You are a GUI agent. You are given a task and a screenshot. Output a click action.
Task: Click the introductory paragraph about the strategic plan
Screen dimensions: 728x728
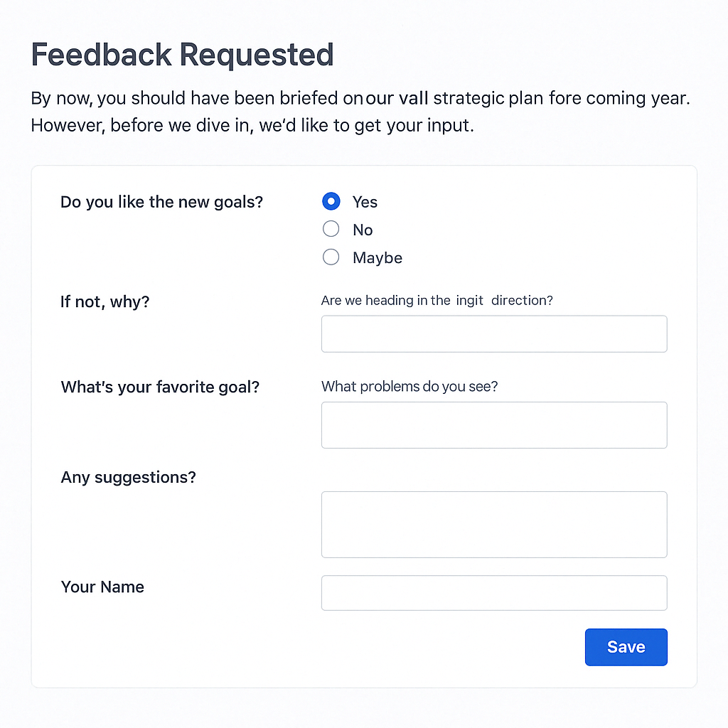click(x=360, y=111)
